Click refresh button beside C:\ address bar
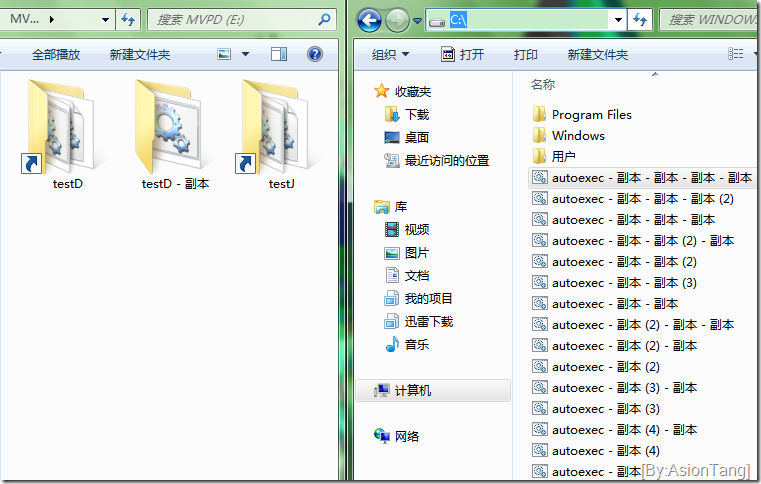The image size is (761, 484). pyautogui.click(x=641, y=19)
